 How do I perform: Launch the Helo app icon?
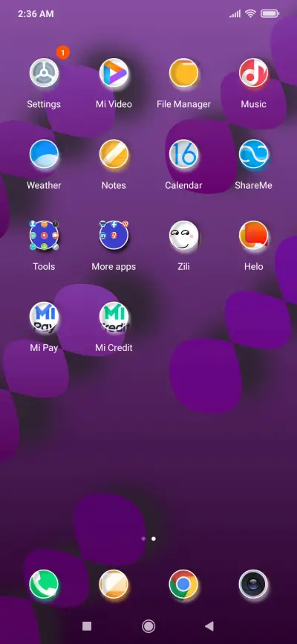[x=253, y=235]
